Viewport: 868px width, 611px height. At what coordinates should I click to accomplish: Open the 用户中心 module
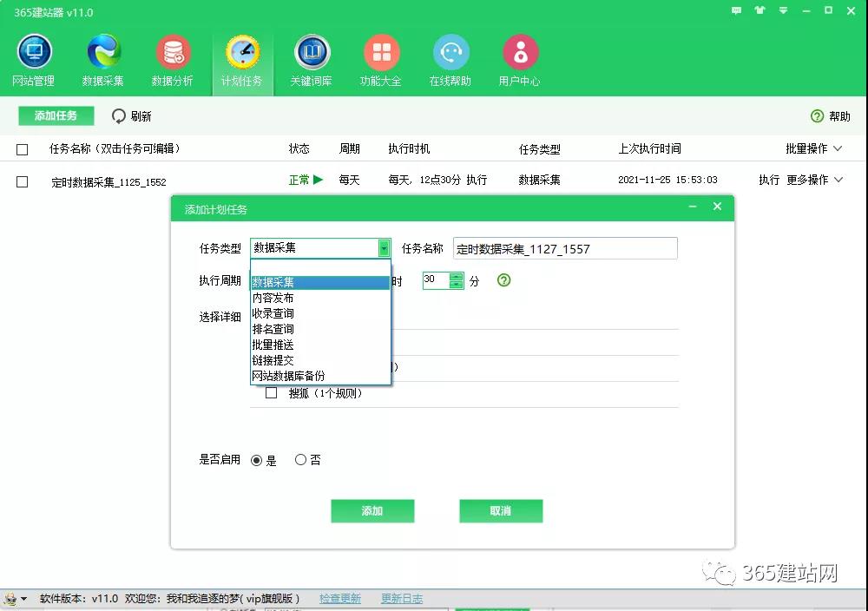point(520,61)
